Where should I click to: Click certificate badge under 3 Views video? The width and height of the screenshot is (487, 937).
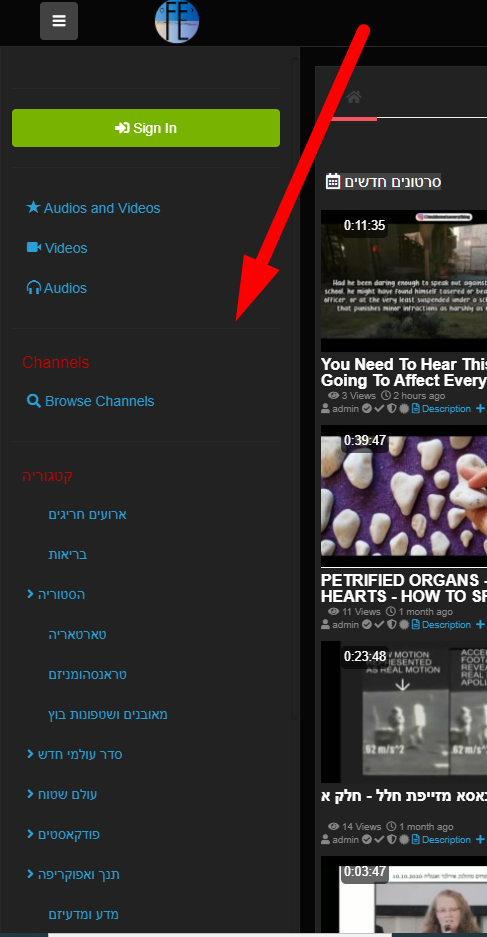coord(404,409)
